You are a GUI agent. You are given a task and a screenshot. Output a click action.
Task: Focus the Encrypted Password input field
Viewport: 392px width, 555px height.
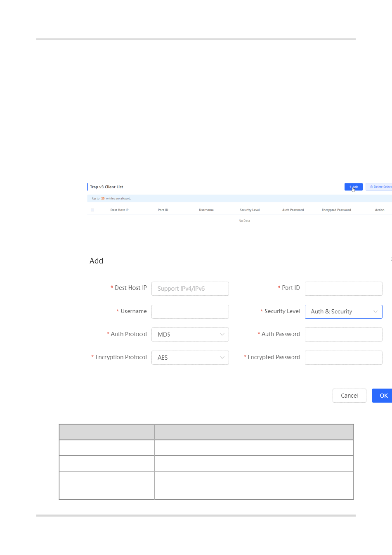coord(343,358)
